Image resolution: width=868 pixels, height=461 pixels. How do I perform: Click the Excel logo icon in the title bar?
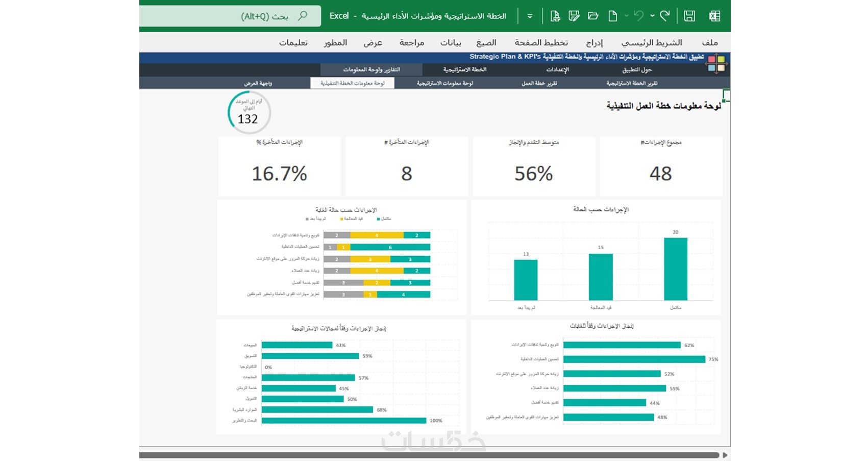coord(714,16)
